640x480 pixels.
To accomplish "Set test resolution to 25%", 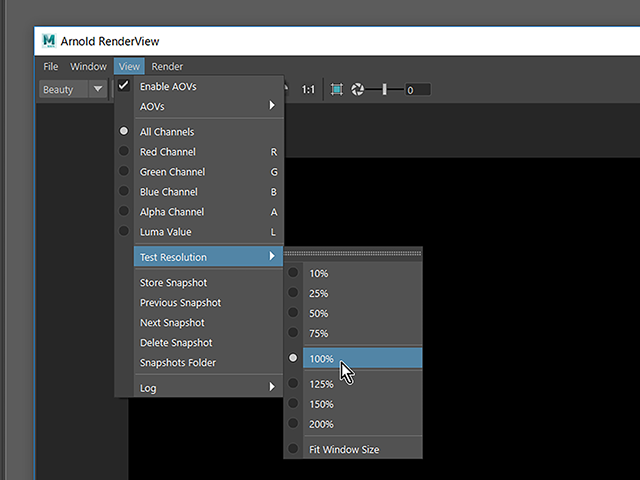I will (x=353, y=293).
